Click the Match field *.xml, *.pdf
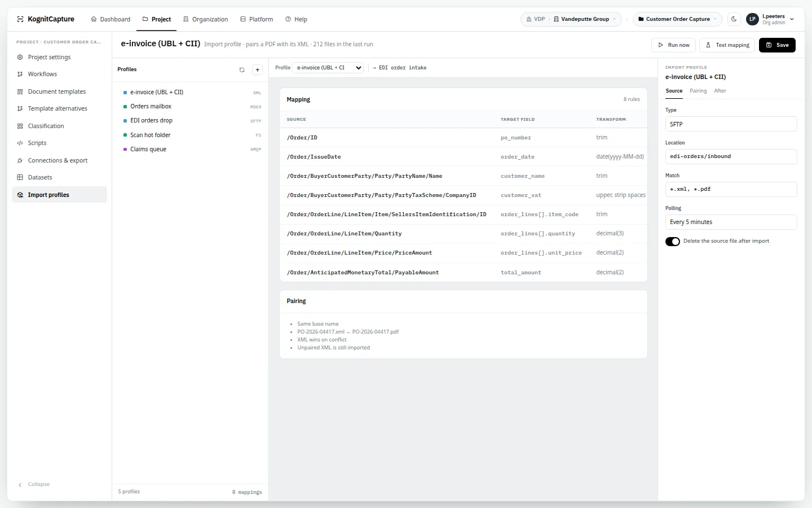 click(731, 189)
